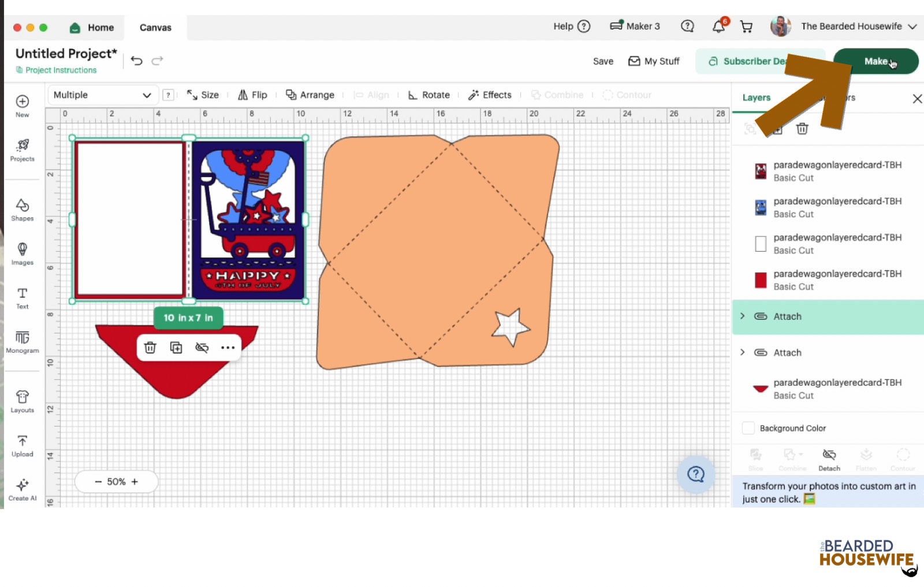Click the 50% zoom level readout
Image resolution: width=924 pixels, height=587 pixels.
point(116,482)
